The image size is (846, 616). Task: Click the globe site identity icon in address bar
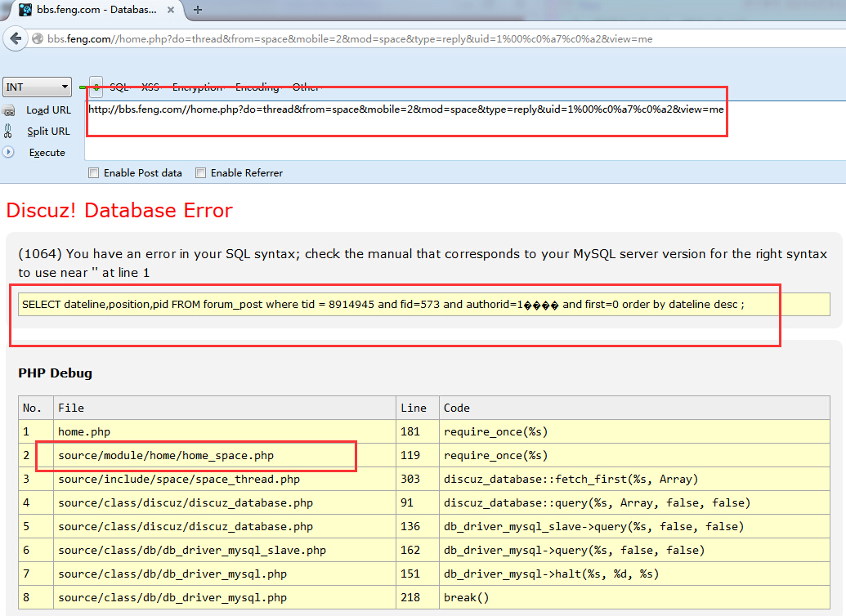coord(38,39)
